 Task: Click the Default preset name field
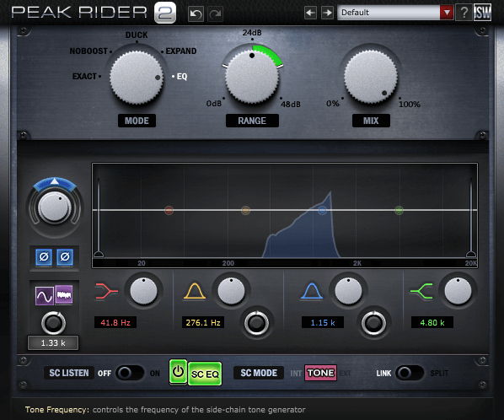tap(389, 13)
